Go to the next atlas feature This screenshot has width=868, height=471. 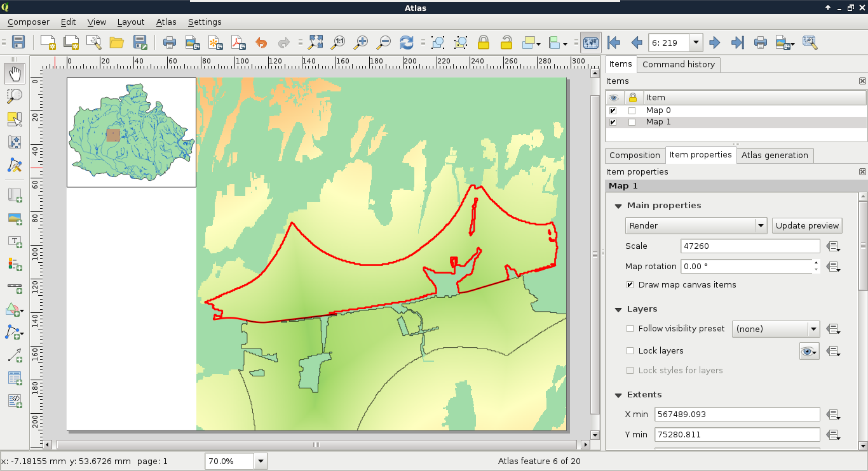coord(714,43)
